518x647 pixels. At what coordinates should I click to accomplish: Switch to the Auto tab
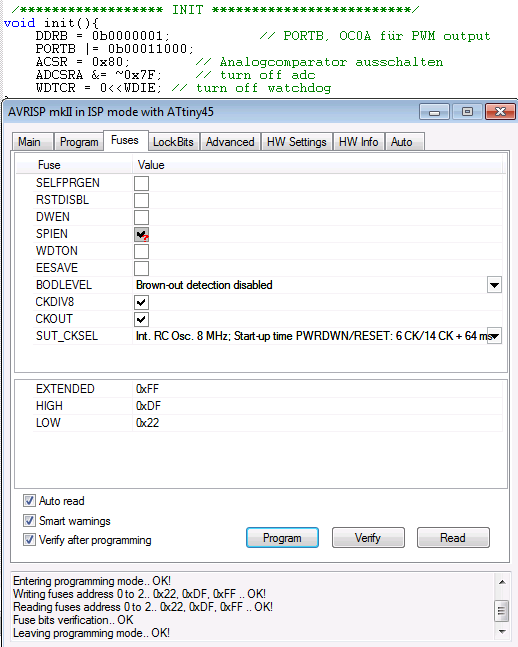(x=404, y=142)
